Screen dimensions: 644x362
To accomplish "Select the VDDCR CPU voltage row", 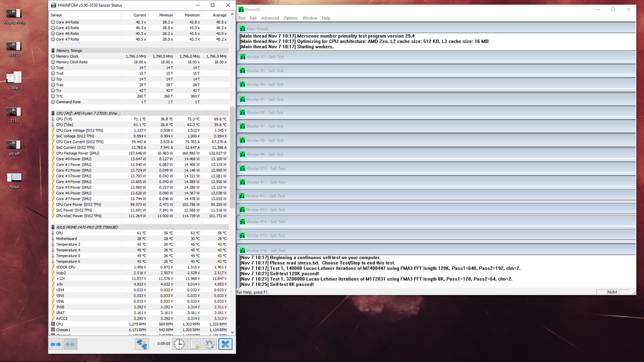I will tap(139, 267).
